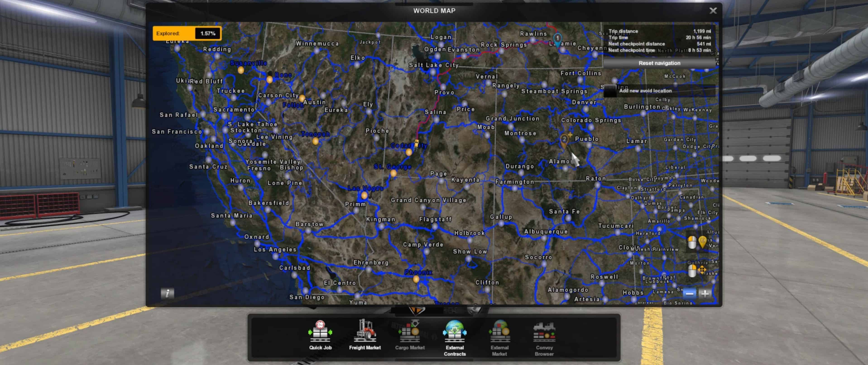Open the Quick Job icon
Screen dimensions: 868x365
tap(320, 335)
